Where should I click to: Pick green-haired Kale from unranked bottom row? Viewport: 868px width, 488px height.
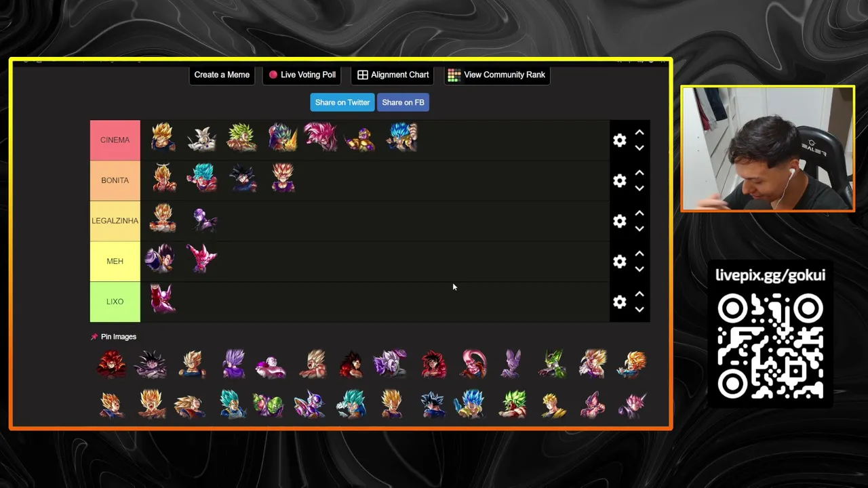point(513,404)
